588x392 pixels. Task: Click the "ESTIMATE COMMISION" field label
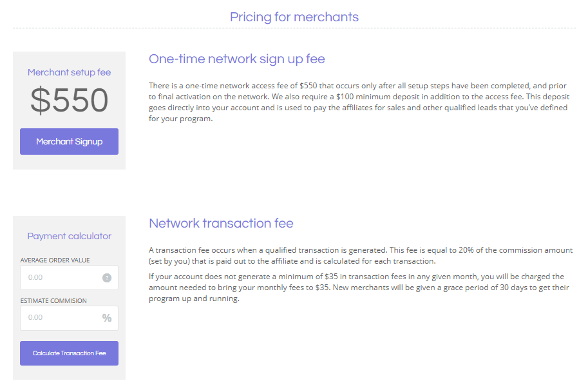click(x=53, y=301)
